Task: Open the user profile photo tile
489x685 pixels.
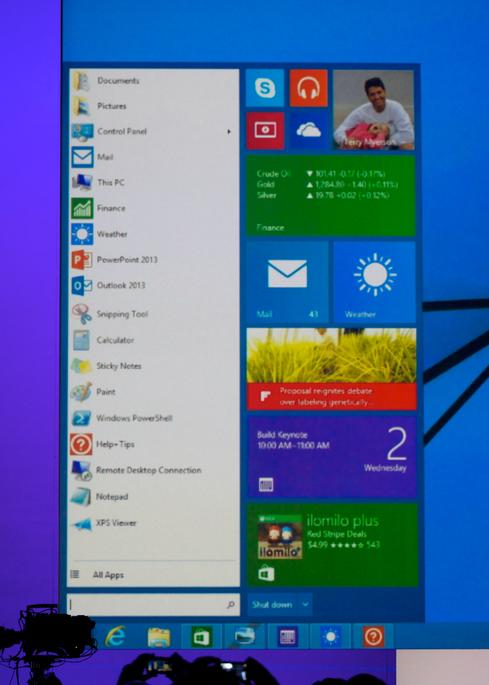Action: pos(373,110)
